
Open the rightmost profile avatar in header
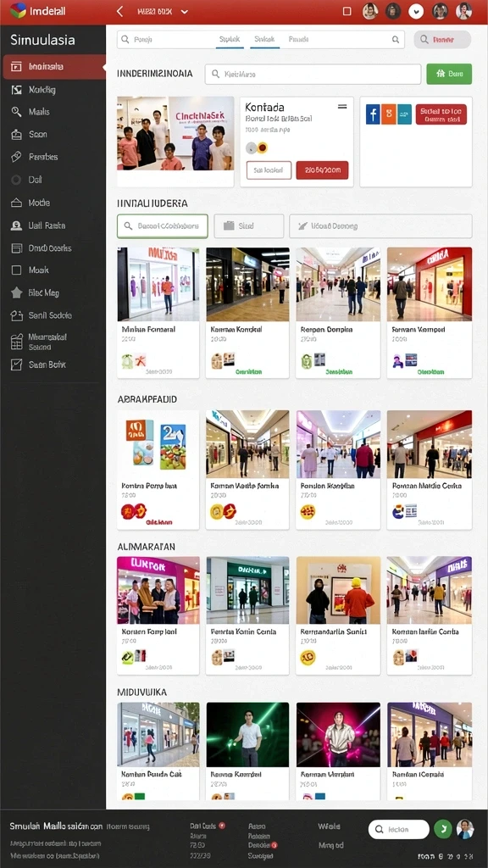(x=463, y=11)
